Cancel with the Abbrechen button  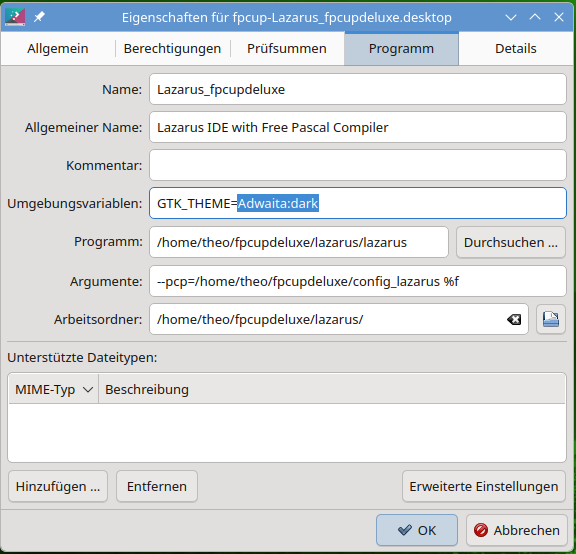[517, 530]
